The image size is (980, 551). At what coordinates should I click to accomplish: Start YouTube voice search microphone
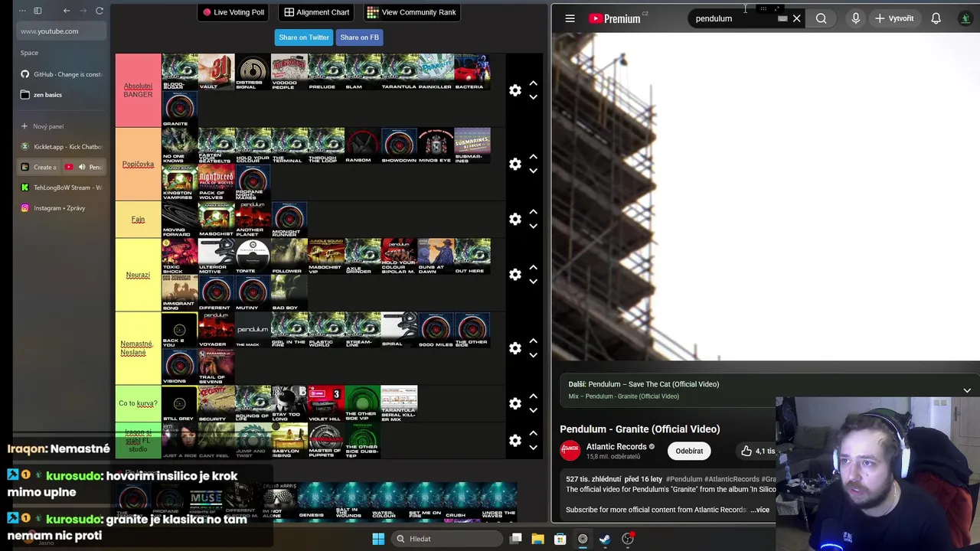point(855,18)
